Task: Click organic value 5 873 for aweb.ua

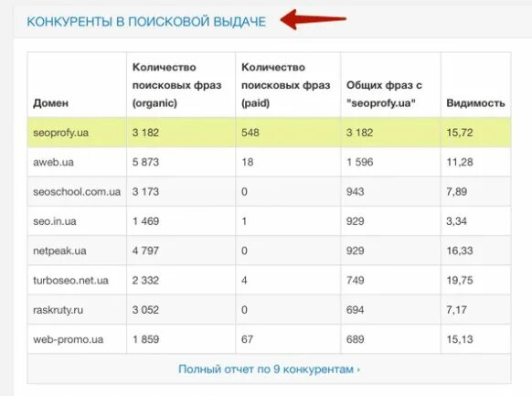Action: (145, 162)
